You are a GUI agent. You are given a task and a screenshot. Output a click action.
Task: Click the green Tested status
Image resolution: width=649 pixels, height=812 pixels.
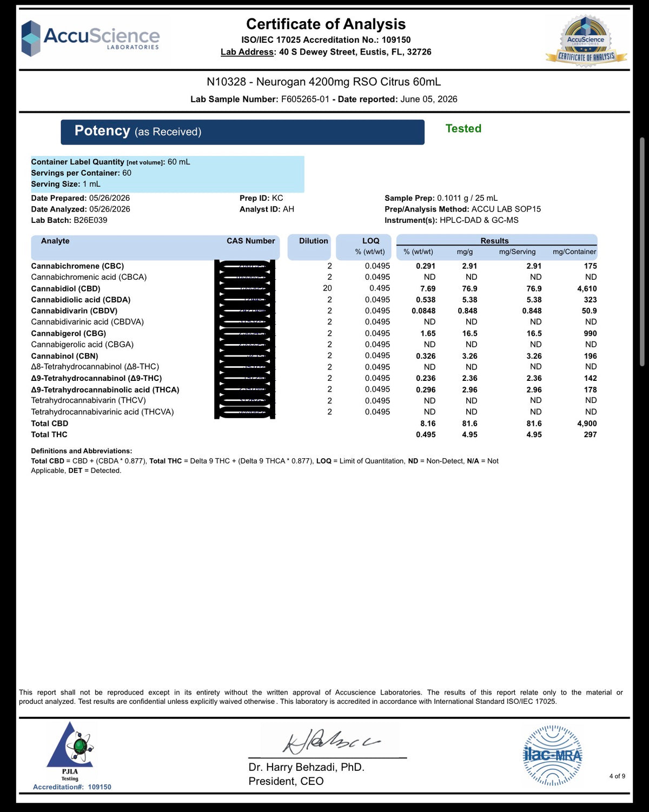point(463,129)
